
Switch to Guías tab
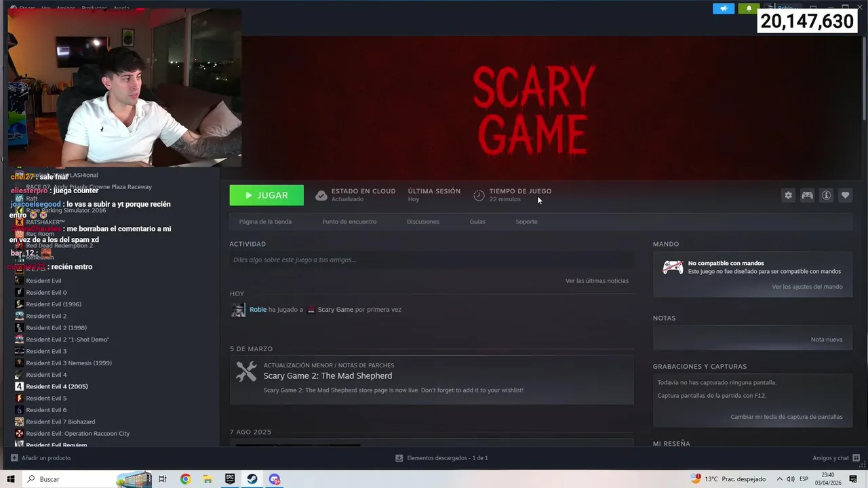point(477,222)
